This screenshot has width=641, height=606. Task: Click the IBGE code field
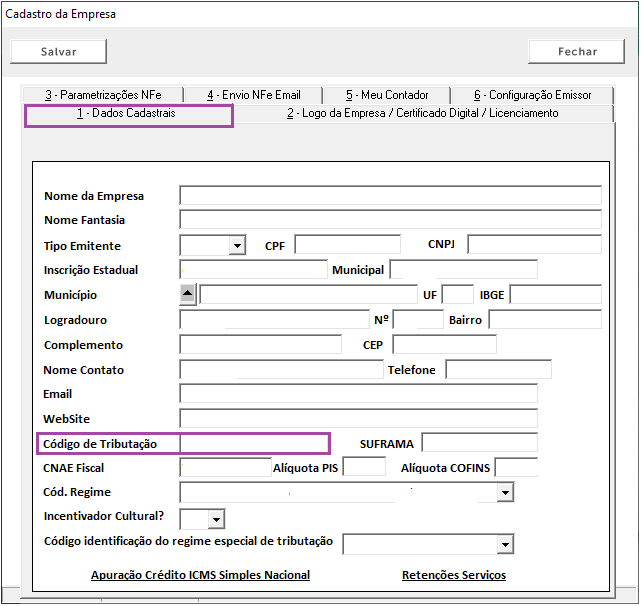[x=556, y=294]
